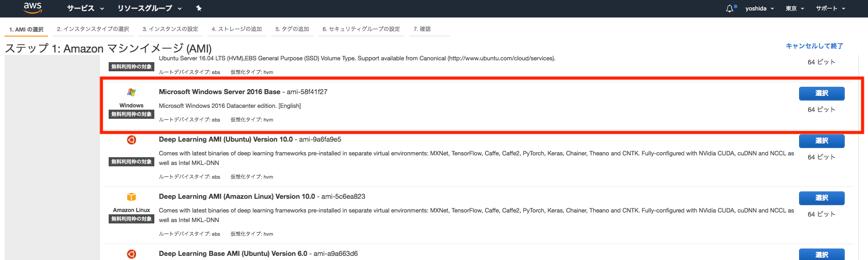The height and width of the screenshot is (260, 868).
Task: Click the Amazon Linux platform label
Action: (132, 210)
